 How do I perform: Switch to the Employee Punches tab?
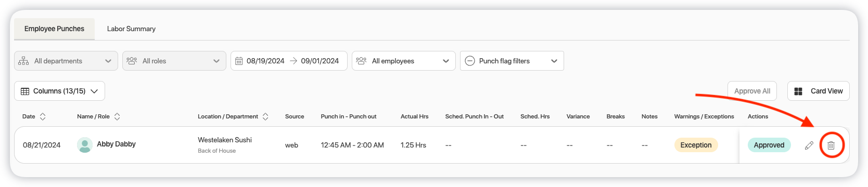click(54, 29)
